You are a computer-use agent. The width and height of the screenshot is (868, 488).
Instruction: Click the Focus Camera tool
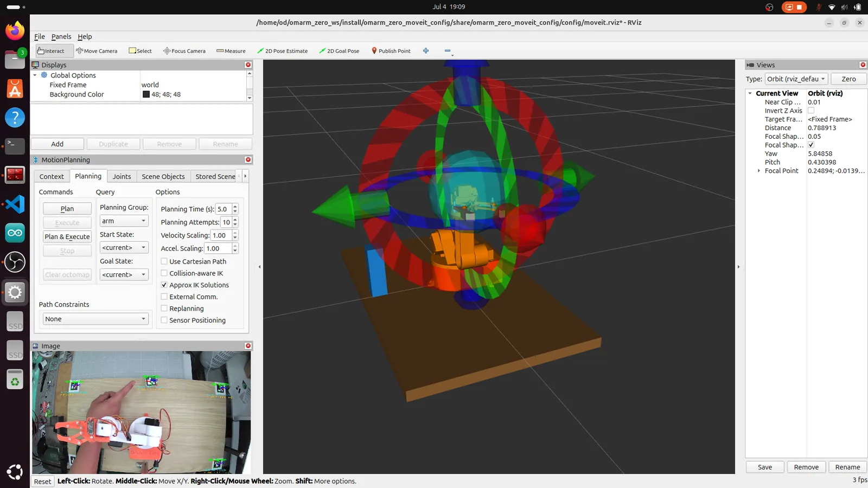pyautogui.click(x=184, y=51)
